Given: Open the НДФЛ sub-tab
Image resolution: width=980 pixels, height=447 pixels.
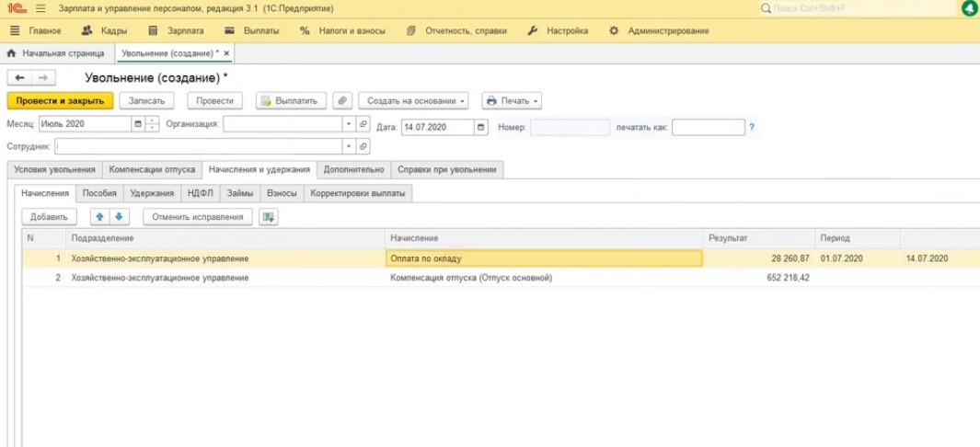Looking at the screenshot, I should coord(200,193).
